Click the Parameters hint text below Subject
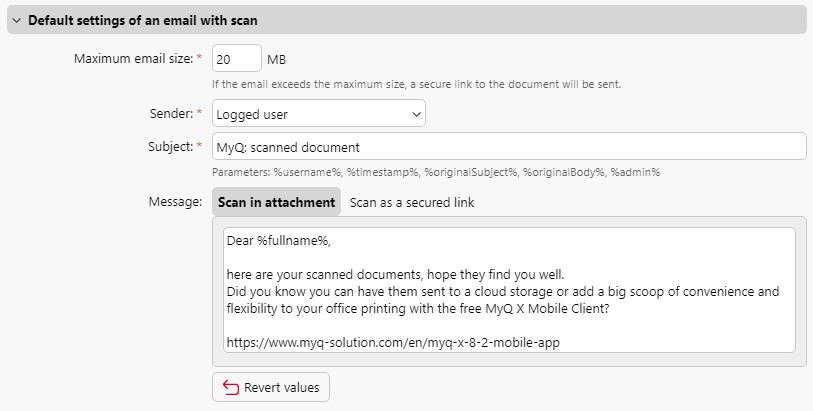 (436, 172)
